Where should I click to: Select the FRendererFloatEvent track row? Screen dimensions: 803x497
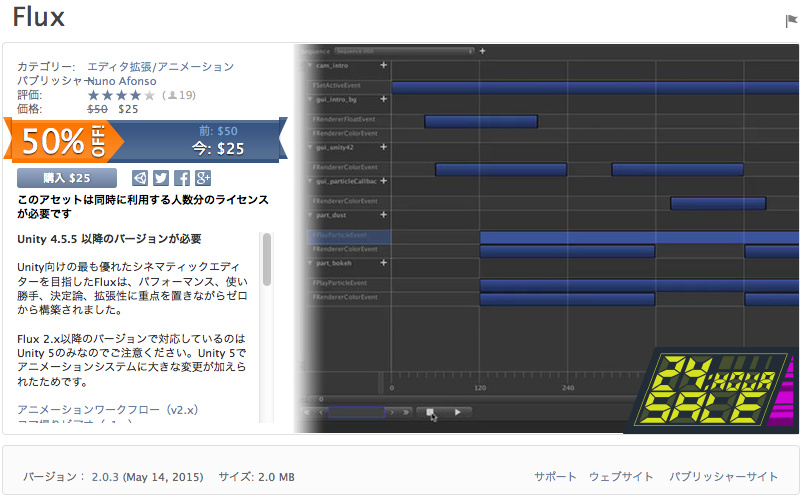[348, 119]
